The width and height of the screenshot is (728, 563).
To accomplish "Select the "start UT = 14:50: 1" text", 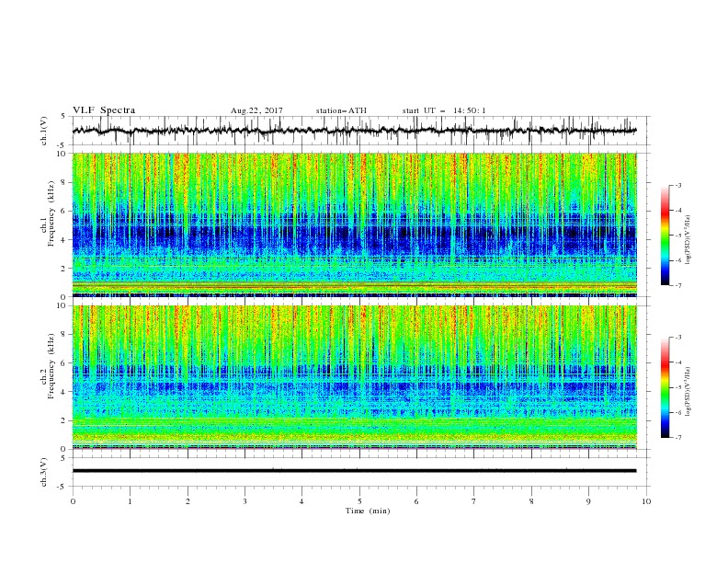I will click(x=444, y=110).
